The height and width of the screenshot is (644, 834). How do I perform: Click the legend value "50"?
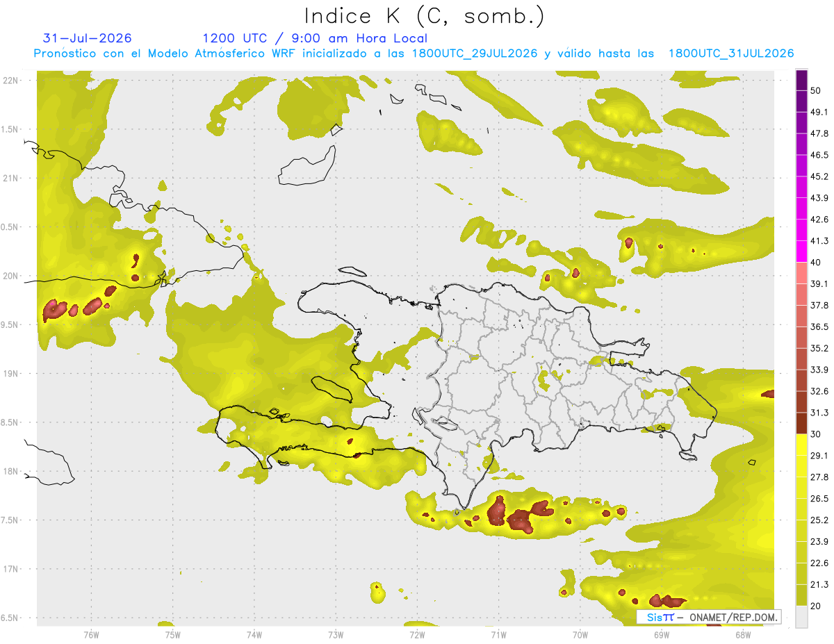click(x=817, y=91)
